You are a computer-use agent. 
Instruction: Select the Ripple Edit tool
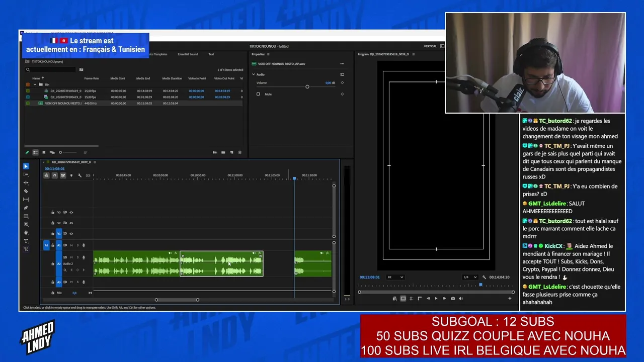[x=26, y=183]
